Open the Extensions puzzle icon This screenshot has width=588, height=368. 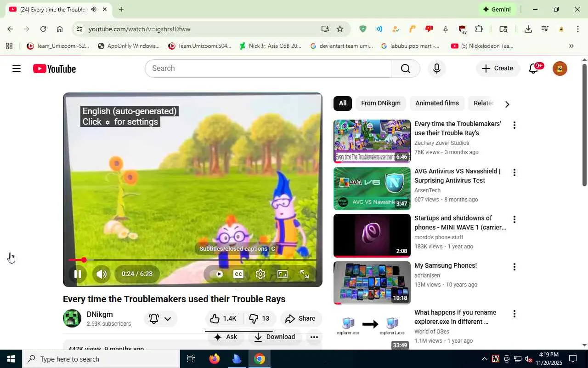click(x=479, y=29)
